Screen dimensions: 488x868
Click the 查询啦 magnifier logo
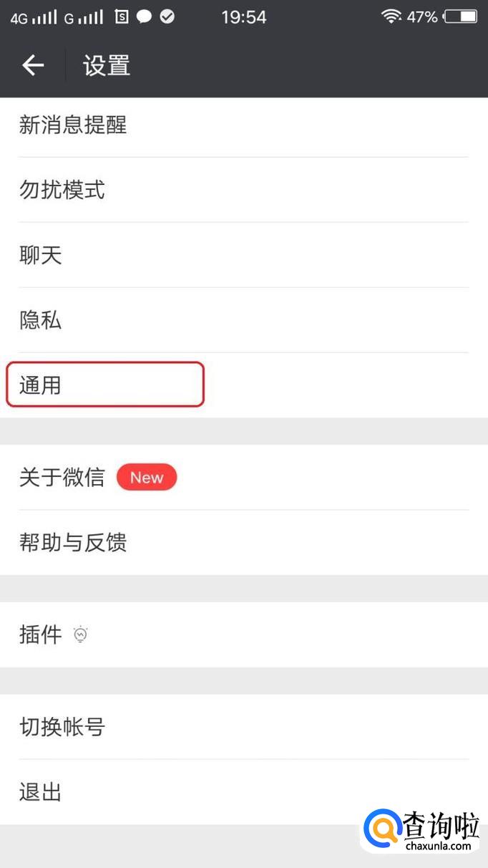point(381,832)
